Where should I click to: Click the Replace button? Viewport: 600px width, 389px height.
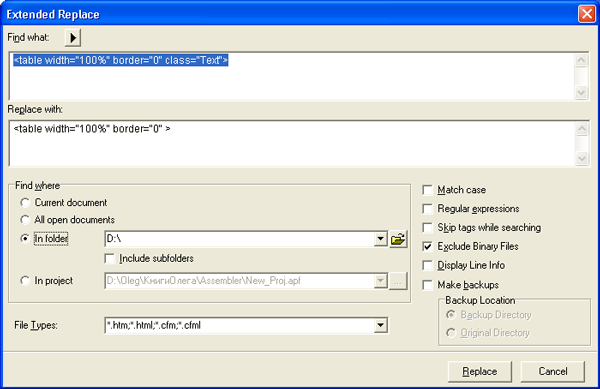(x=479, y=371)
